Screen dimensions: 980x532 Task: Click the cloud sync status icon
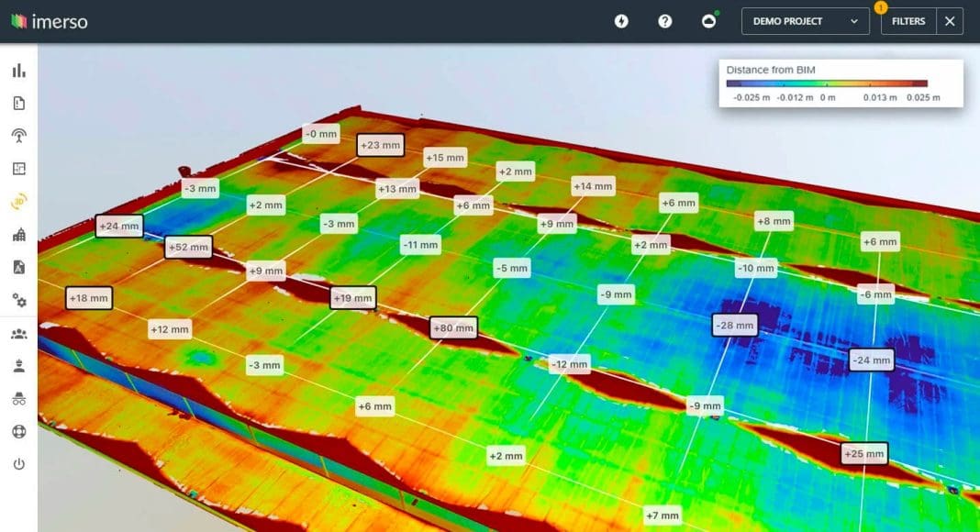coord(709,21)
